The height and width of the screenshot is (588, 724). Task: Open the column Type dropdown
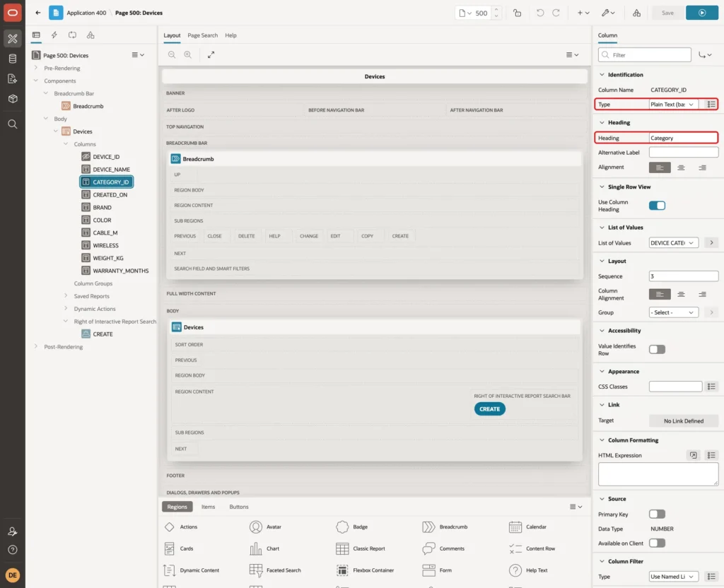click(674, 105)
